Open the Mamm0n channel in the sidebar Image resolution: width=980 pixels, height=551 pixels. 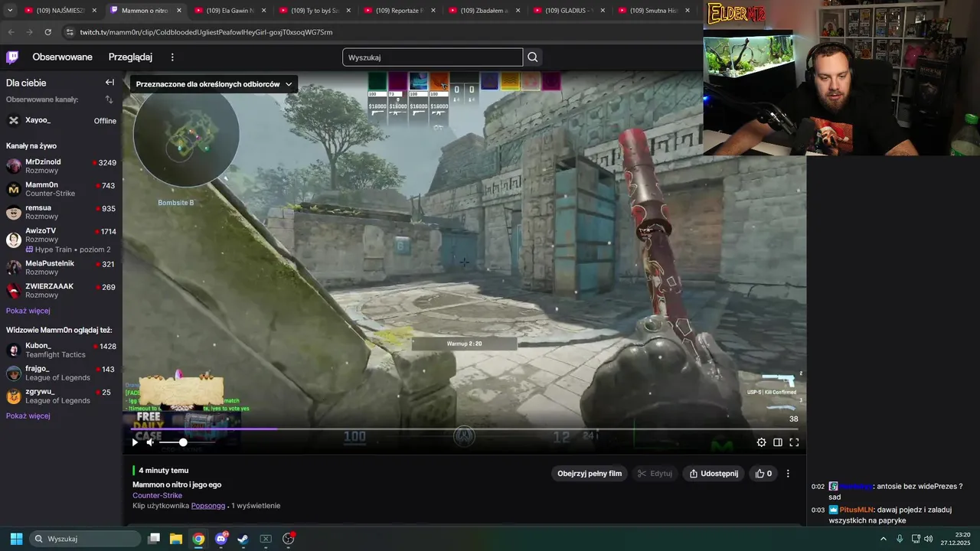pyautogui.click(x=61, y=189)
